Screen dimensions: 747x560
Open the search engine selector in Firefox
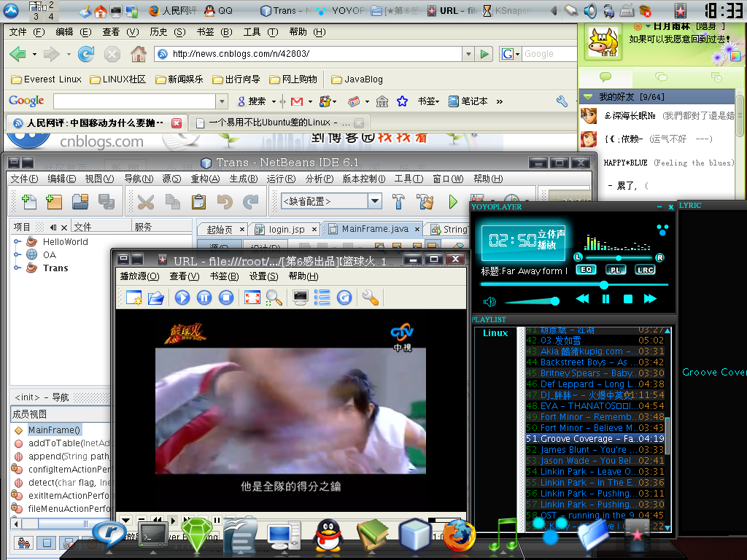[510, 54]
